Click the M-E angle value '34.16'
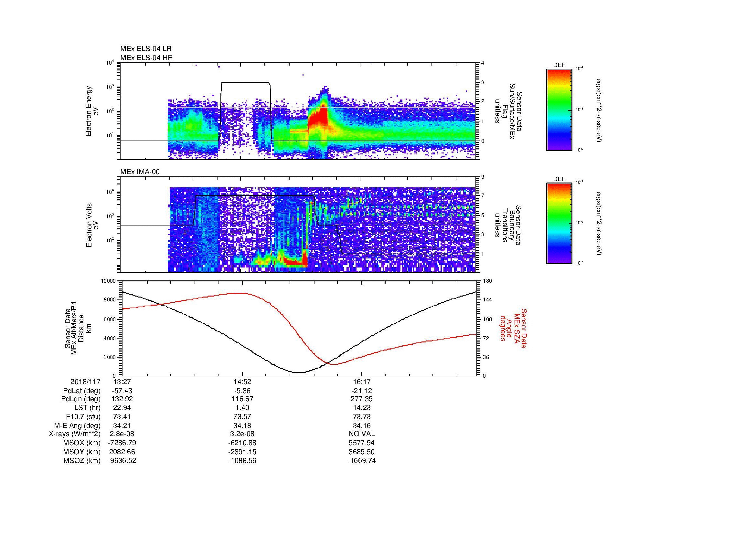 click(x=362, y=425)
